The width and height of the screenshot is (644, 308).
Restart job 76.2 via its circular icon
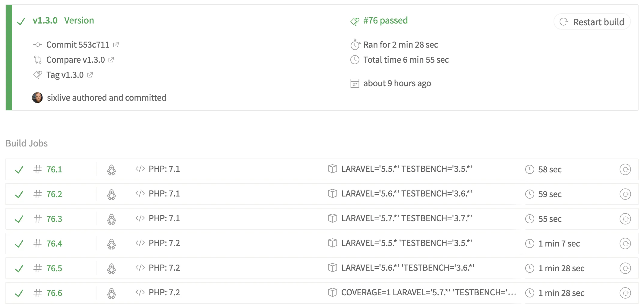coord(625,194)
